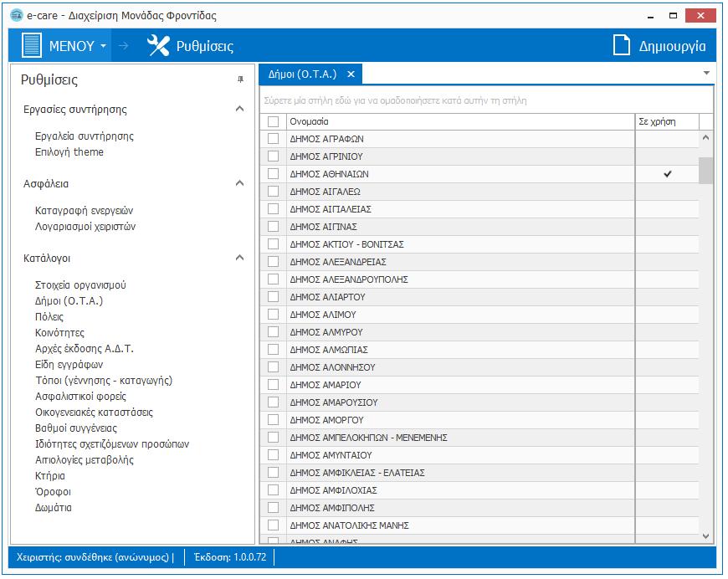The height and width of the screenshot is (579, 728).
Task: Open Αρχές έκδοσης Α.Δ.Τ.
Action: click(x=85, y=348)
